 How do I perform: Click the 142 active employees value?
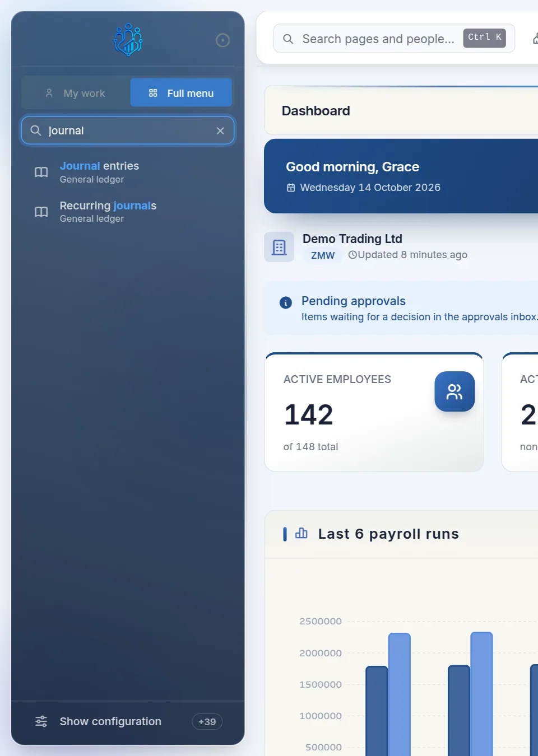click(x=309, y=414)
